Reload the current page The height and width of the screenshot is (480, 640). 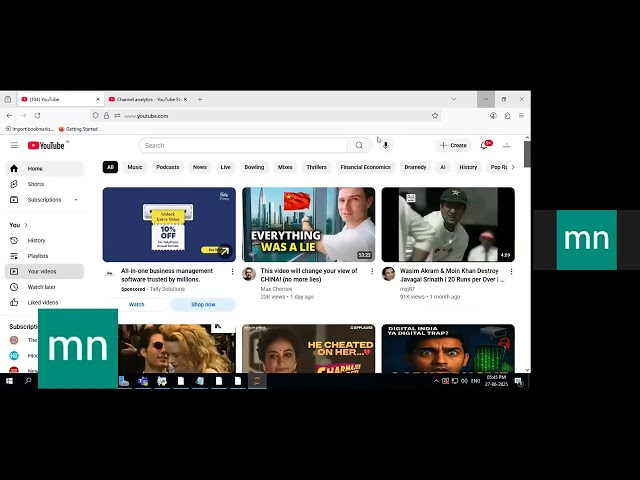pos(37,116)
